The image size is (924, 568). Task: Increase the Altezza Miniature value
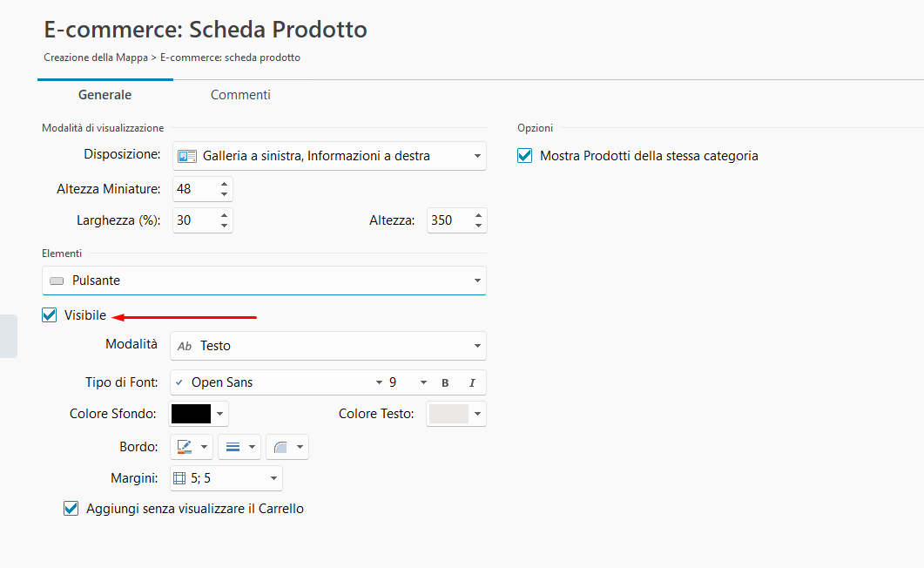pos(224,184)
